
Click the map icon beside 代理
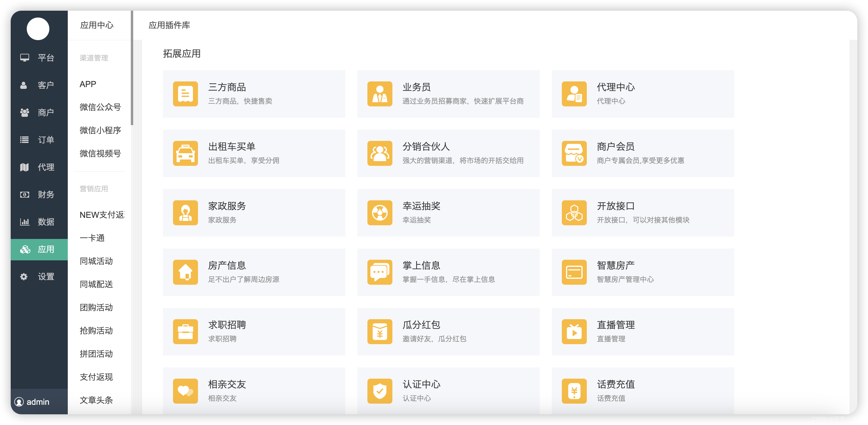[24, 167]
